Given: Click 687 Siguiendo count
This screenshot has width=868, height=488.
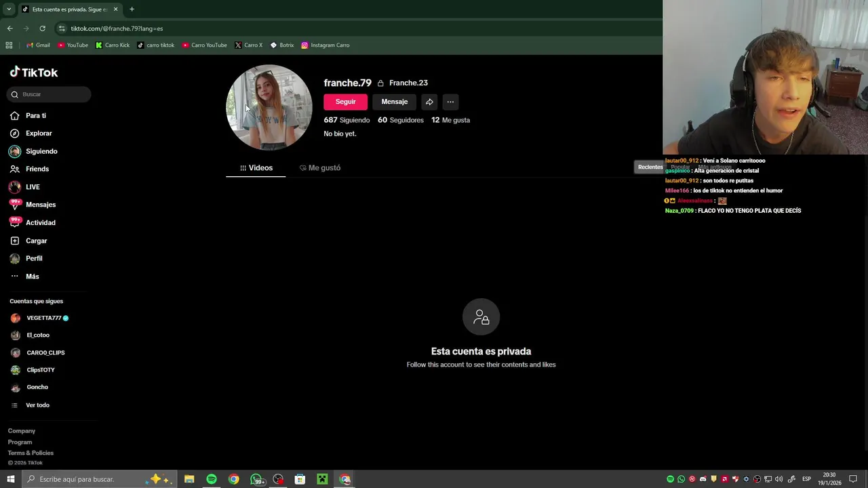Looking at the screenshot, I should [x=347, y=120].
